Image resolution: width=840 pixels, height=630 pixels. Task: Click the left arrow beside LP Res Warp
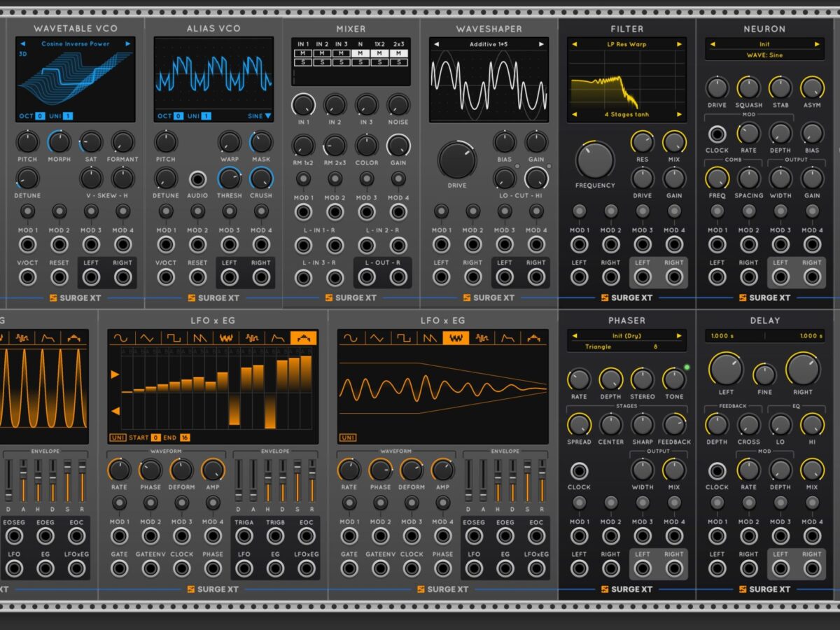(575, 44)
